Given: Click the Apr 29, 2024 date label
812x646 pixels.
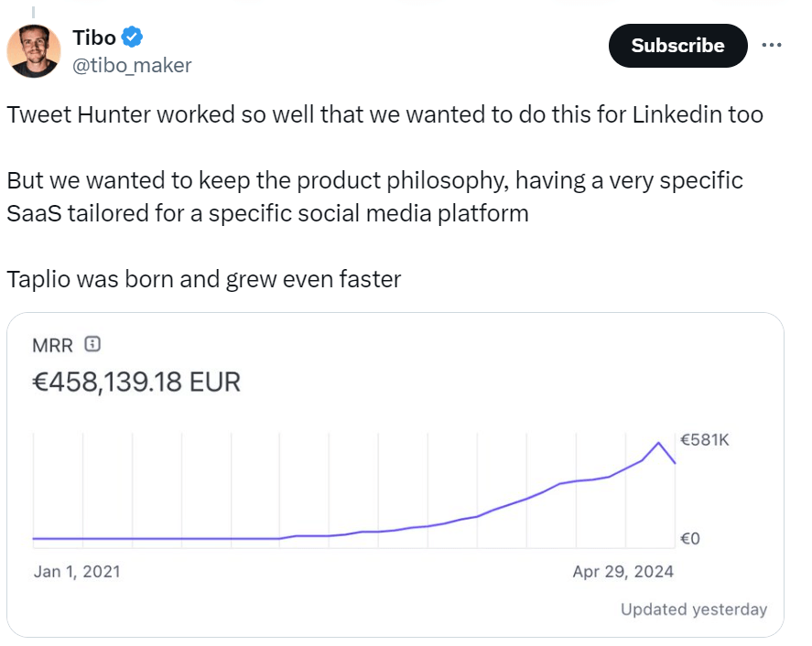Looking at the screenshot, I should point(623,572).
